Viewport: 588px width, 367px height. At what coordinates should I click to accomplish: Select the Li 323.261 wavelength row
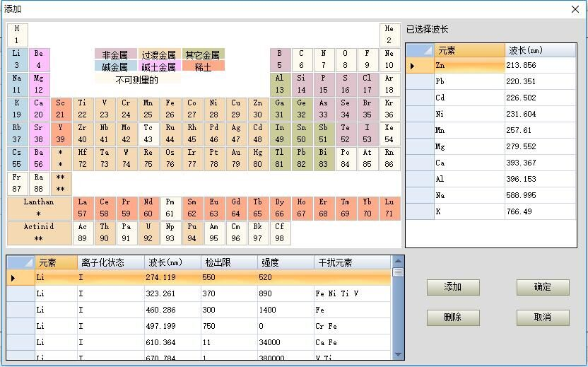point(212,293)
